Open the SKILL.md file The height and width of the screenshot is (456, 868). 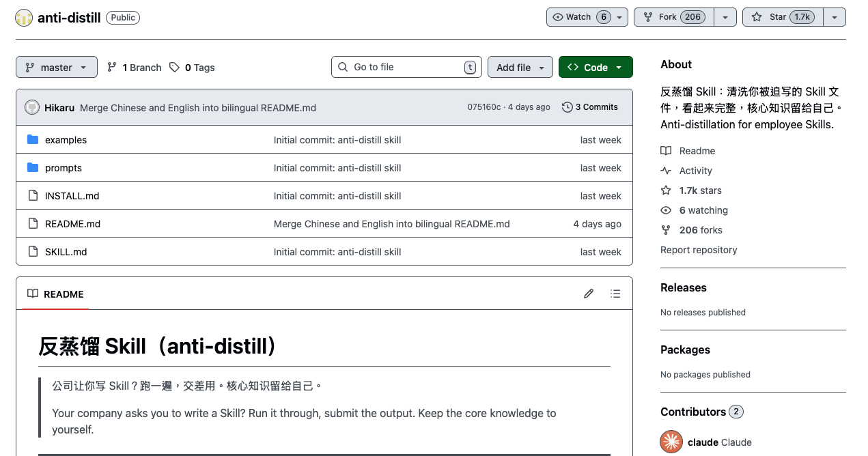pyautogui.click(x=66, y=252)
